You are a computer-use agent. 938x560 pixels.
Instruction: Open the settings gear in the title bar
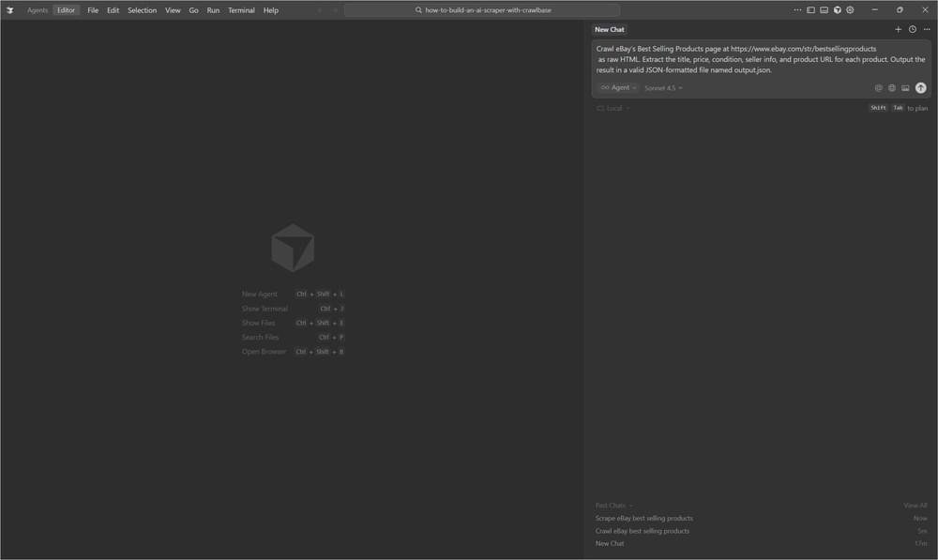click(849, 9)
